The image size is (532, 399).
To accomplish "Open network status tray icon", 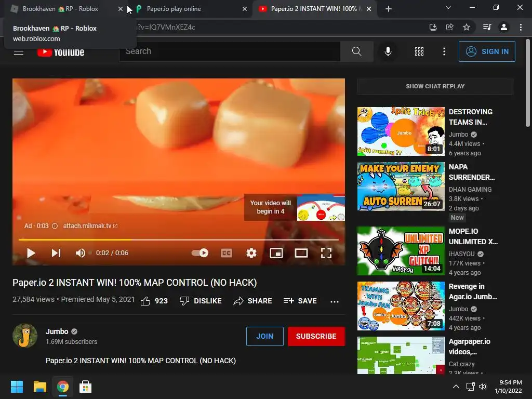I will tap(470, 387).
